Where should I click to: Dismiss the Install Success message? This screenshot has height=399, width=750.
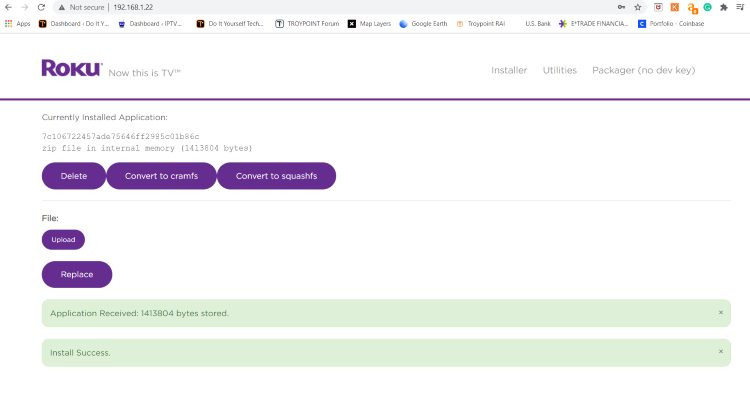[x=720, y=352]
